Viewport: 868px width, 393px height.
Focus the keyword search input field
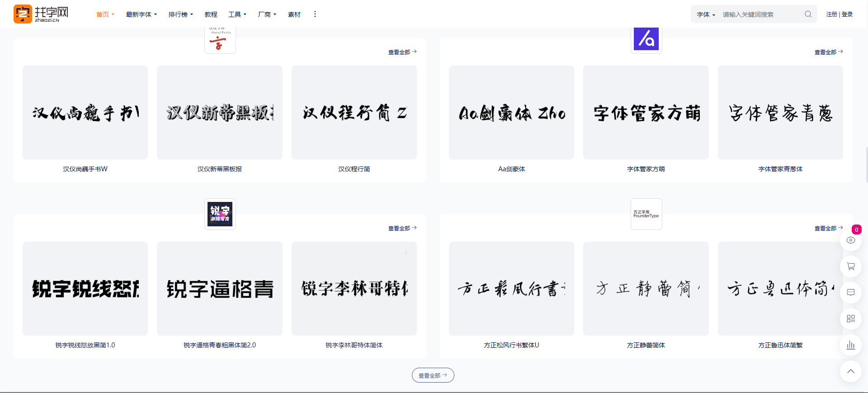[x=760, y=14]
